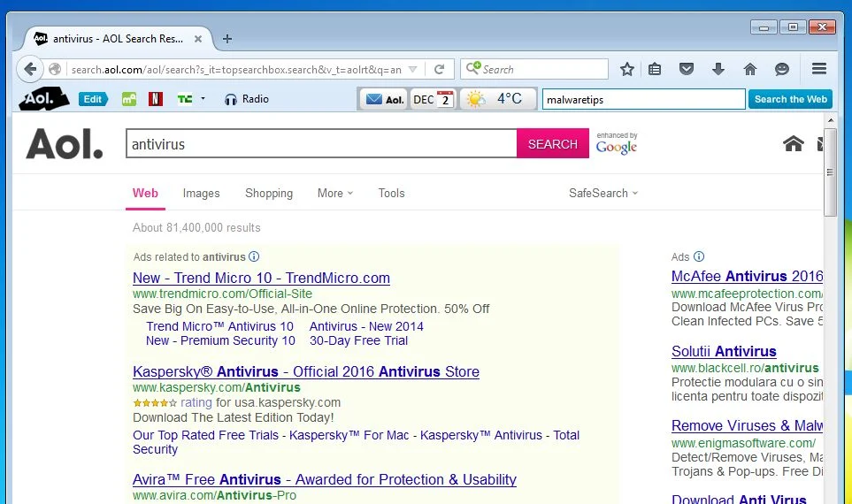852x504 pixels.
Task: Expand the small arrow next to TC icon
Action: pos(203,99)
